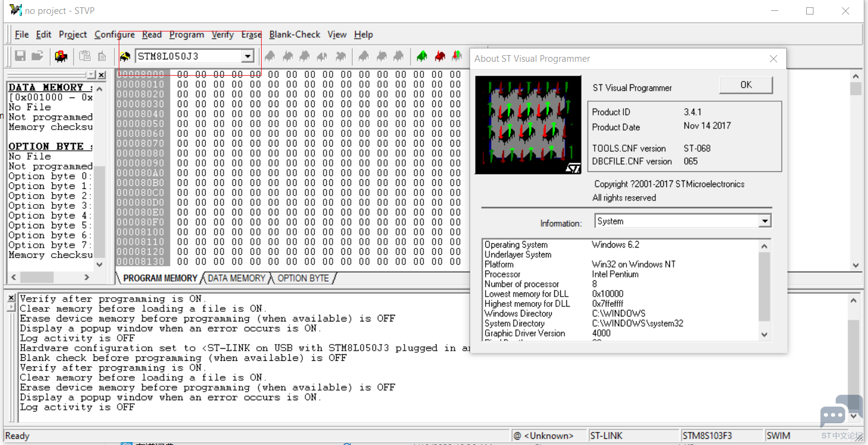868x445 pixels.
Task: Click the Program all tabs toolbar icon
Action: click(381, 56)
